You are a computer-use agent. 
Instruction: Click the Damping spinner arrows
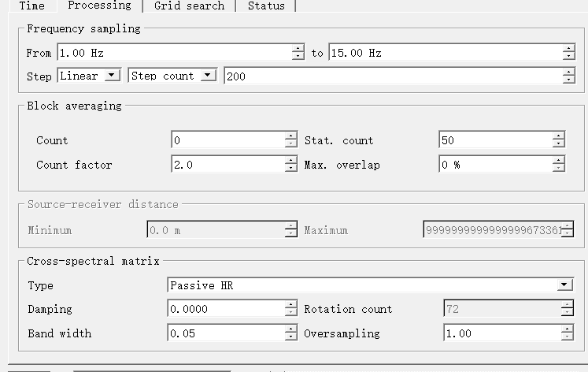[291, 309]
